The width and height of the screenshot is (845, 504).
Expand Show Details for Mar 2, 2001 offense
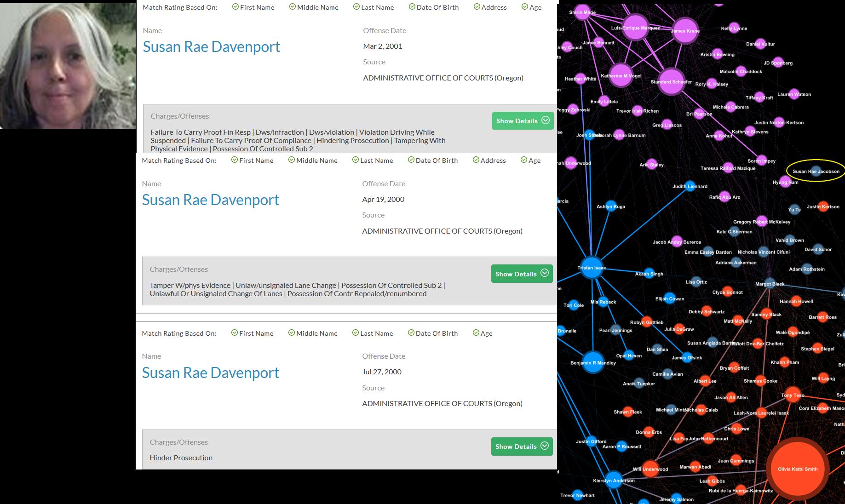point(523,121)
